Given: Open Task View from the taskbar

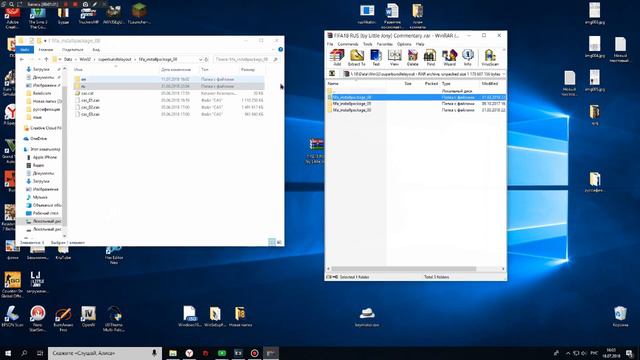Looking at the screenshot, I should 40,353.
